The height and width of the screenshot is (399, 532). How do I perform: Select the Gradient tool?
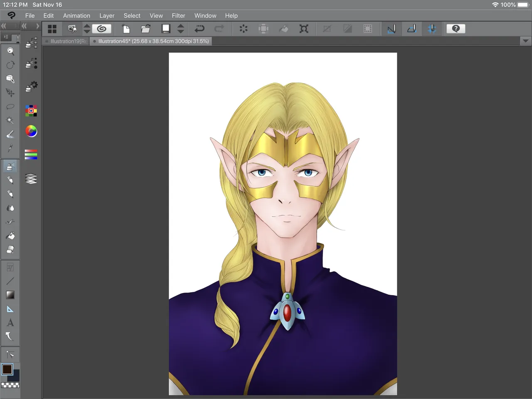pos(10,295)
